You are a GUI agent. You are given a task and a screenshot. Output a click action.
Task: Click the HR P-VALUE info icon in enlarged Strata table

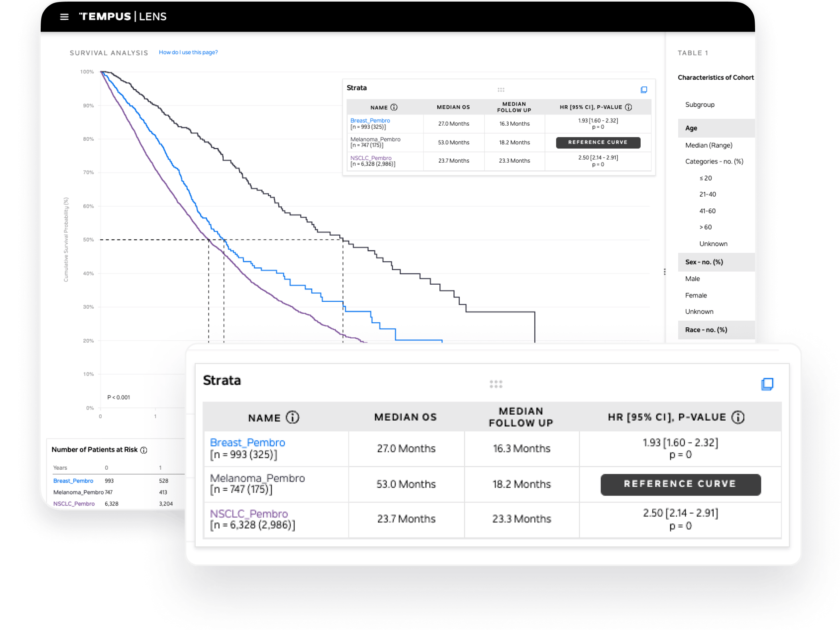pyautogui.click(x=738, y=417)
